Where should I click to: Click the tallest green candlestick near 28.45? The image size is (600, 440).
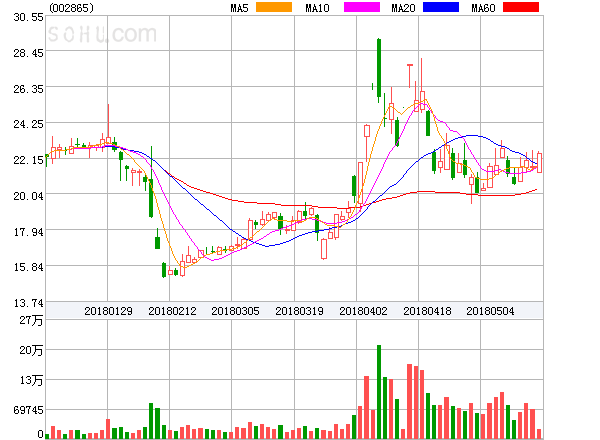tap(379, 68)
